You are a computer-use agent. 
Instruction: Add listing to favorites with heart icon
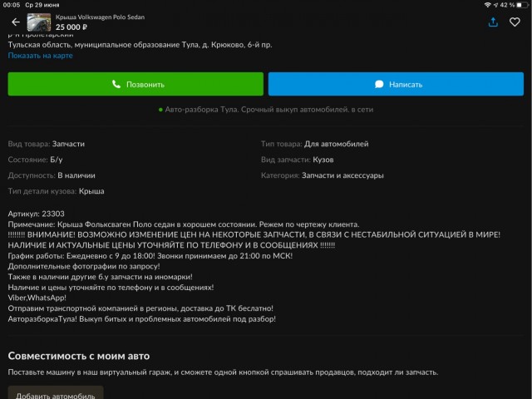coord(515,22)
